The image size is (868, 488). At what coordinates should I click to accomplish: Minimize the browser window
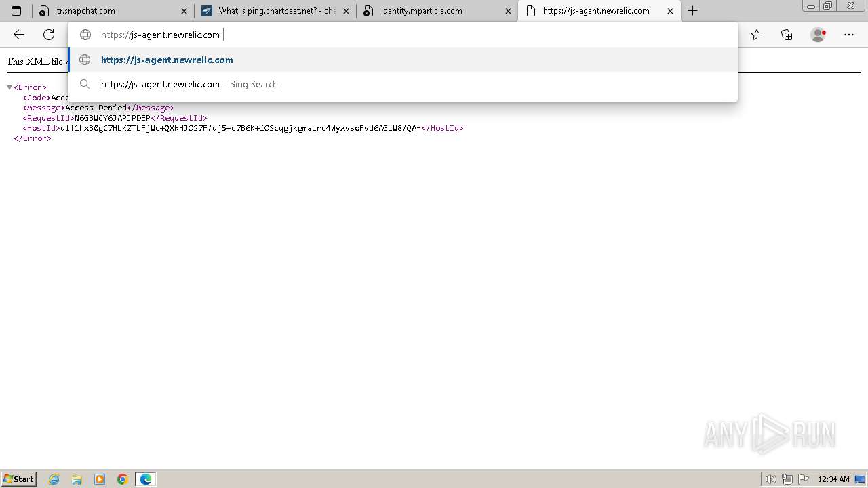[811, 5]
